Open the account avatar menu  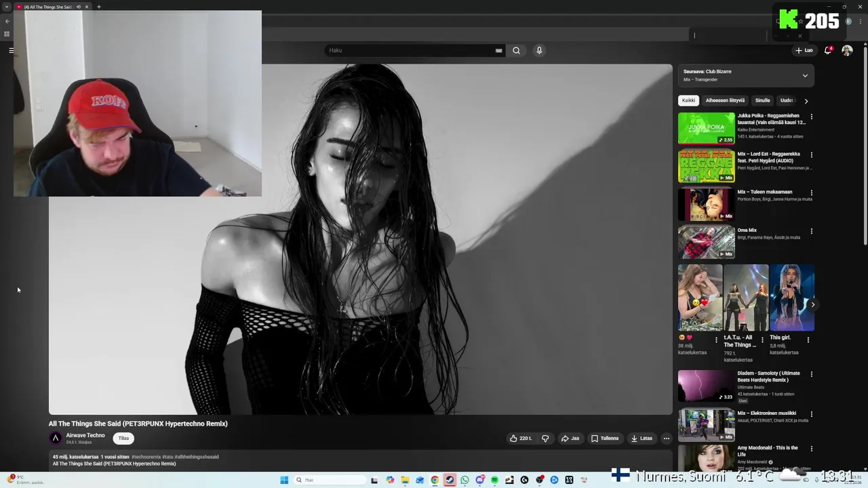point(847,50)
